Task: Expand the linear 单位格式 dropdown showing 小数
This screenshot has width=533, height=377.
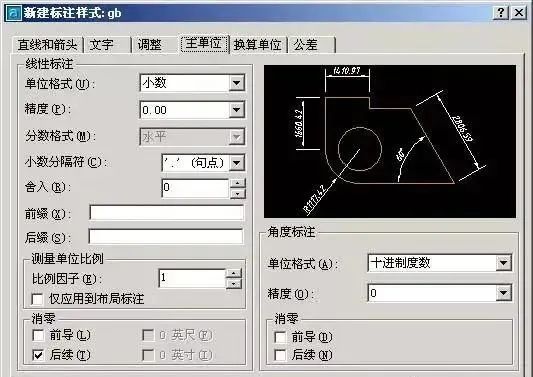Action: tap(192, 83)
